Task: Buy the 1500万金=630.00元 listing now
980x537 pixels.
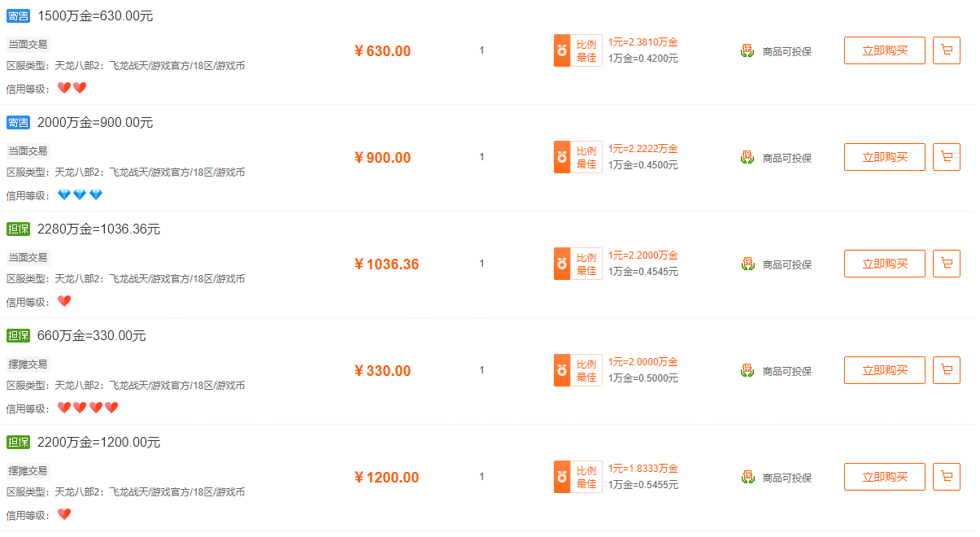Action: click(885, 50)
